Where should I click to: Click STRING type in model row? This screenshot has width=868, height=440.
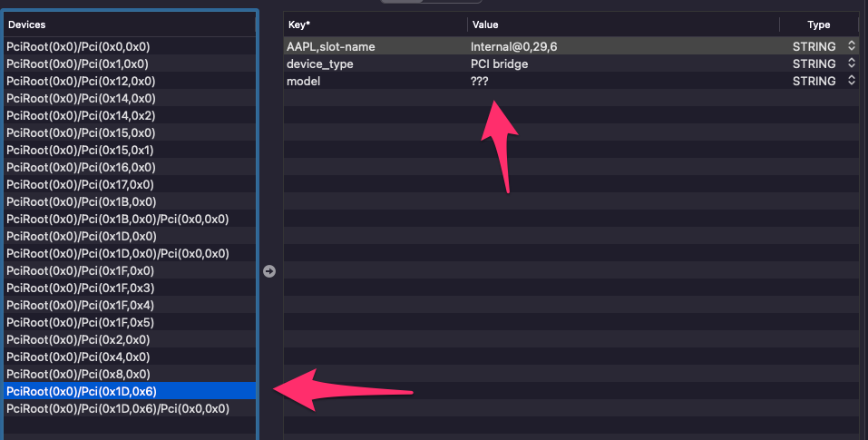coord(814,81)
